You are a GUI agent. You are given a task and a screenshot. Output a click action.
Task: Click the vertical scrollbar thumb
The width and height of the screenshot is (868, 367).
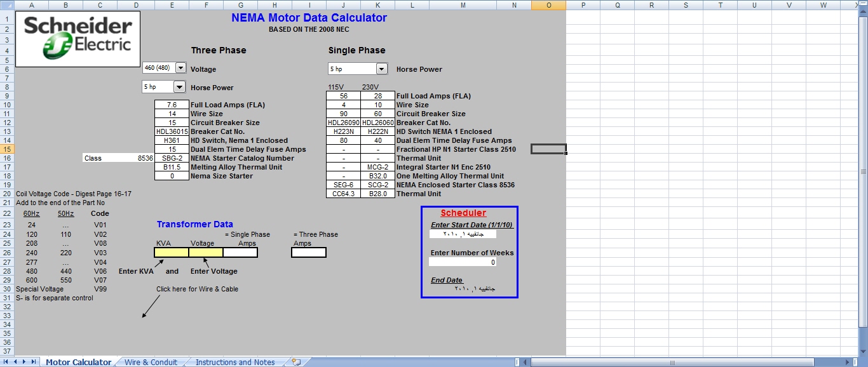click(x=862, y=171)
